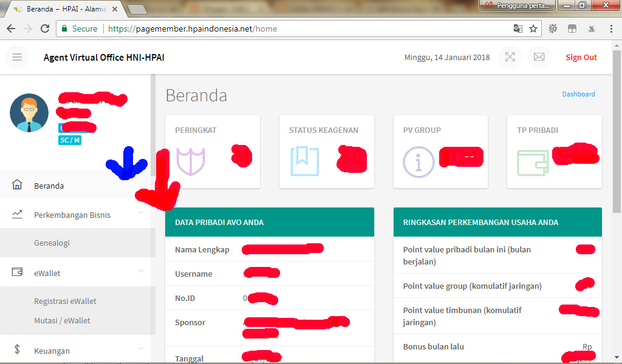Screen dimensions: 622x364
Task: Click the browser forward arrow
Action: click(28, 29)
